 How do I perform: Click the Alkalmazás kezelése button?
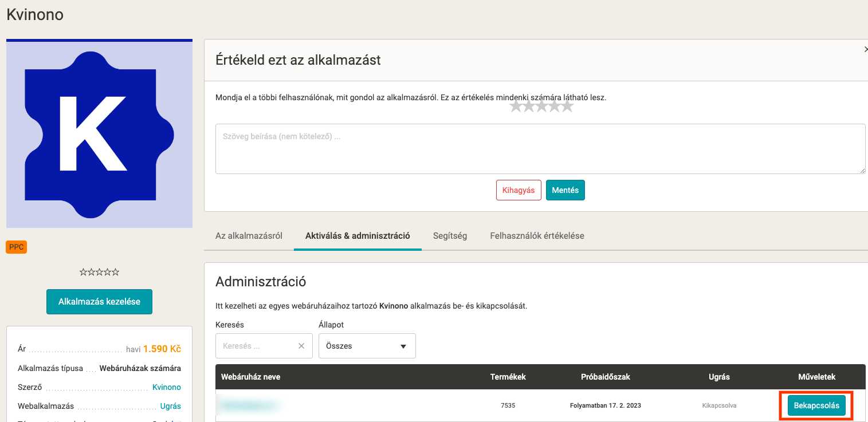[x=99, y=302]
